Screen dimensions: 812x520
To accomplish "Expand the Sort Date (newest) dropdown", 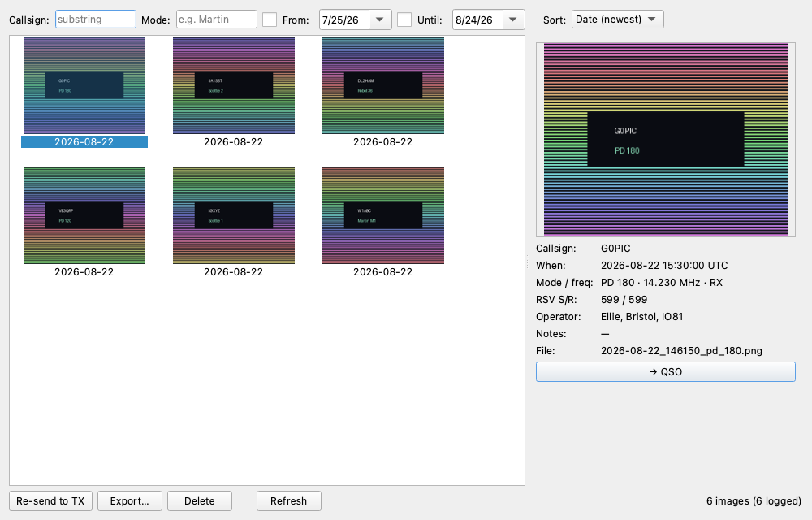I will tap(617, 19).
